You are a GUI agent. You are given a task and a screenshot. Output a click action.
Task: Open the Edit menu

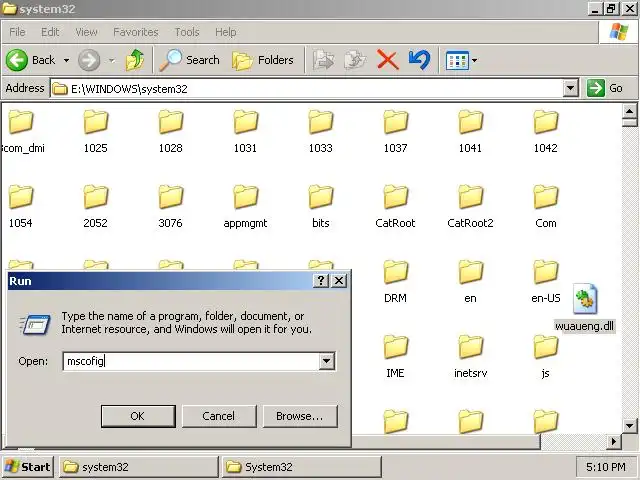tap(50, 32)
